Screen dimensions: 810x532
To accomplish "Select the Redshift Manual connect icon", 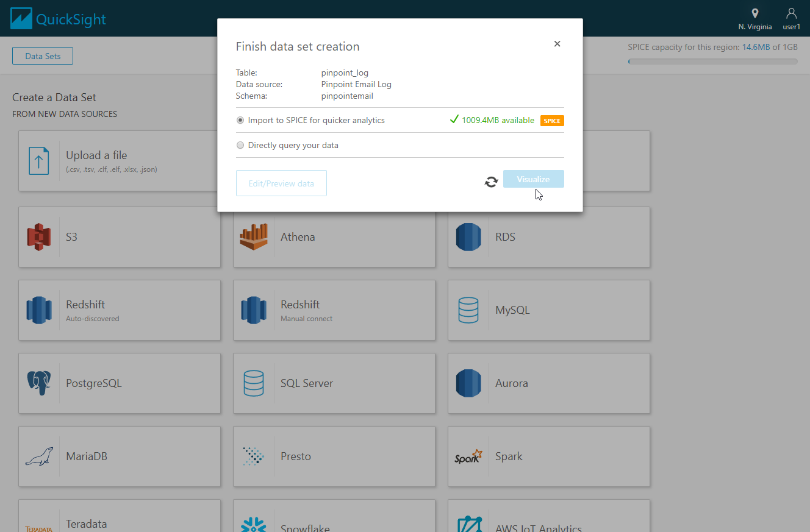I will [x=254, y=310].
